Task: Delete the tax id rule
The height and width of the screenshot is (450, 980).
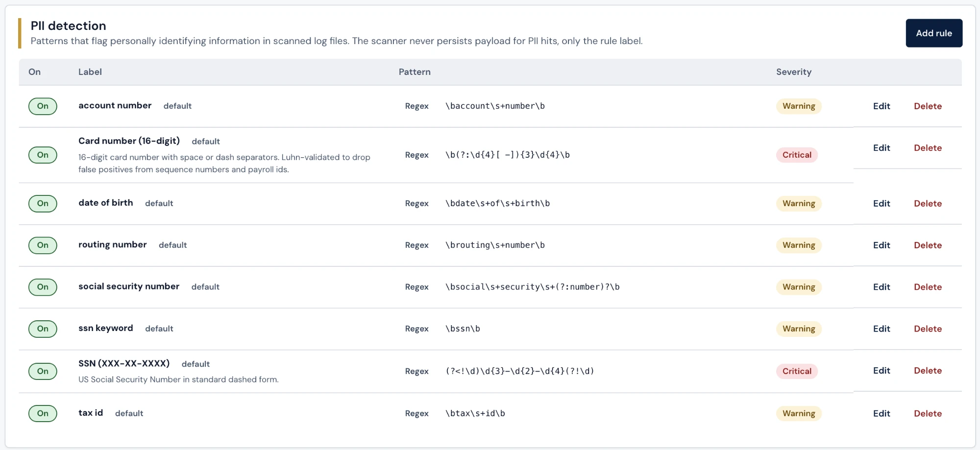Action: point(928,414)
